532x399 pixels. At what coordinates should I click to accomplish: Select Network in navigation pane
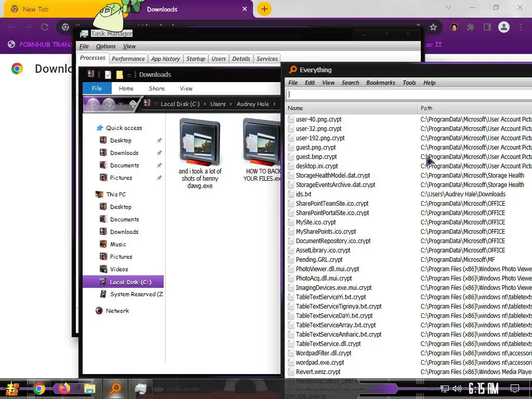pos(117,311)
